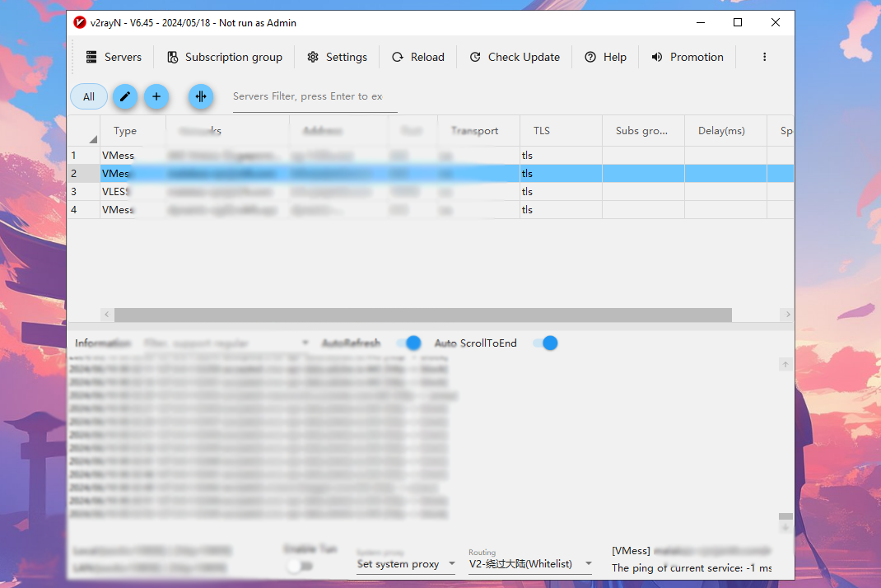881x588 pixels.
Task: Click the Promotion speaker icon
Action: click(657, 58)
